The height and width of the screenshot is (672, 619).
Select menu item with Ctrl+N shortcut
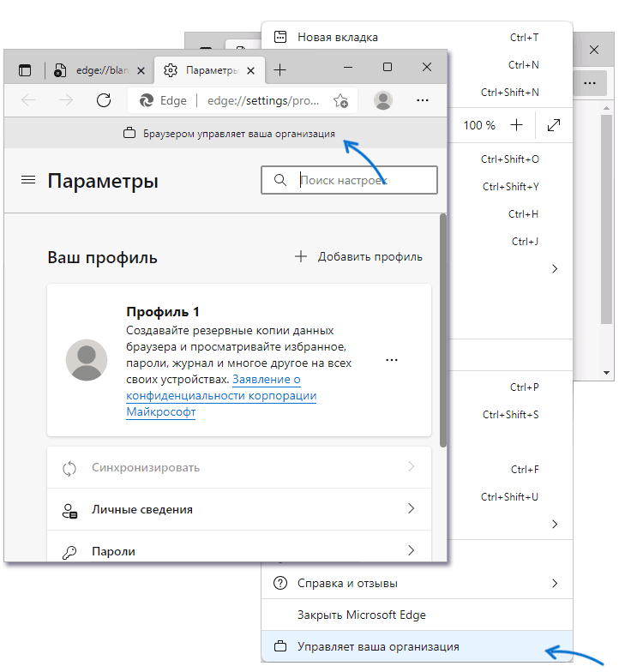(x=509, y=65)
